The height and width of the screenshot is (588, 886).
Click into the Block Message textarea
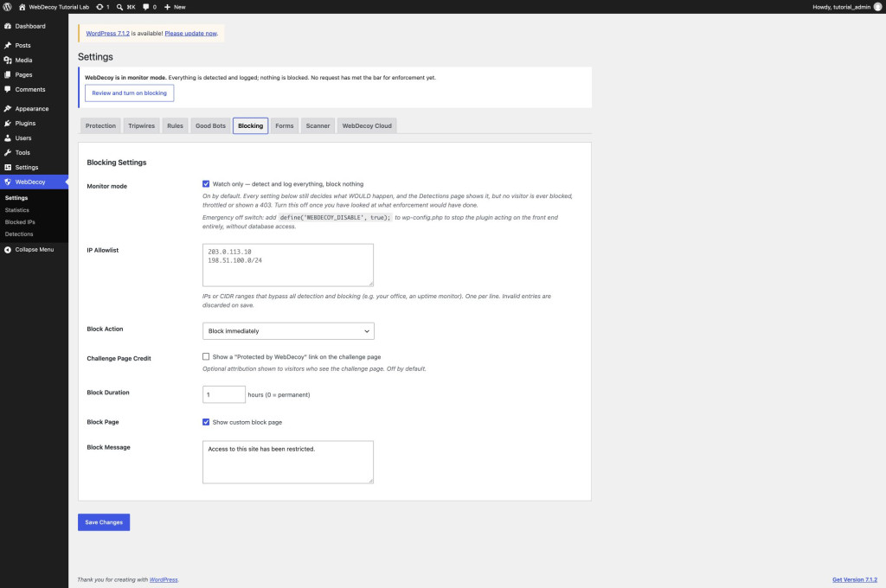(288, 462)
